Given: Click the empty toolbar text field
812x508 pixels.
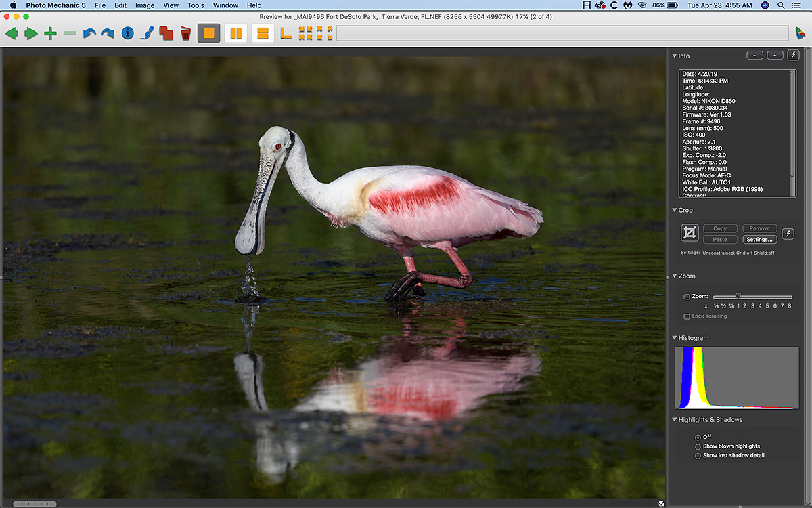Looking at the screenshot, I should pyautogui.click(x=562, y=33).
